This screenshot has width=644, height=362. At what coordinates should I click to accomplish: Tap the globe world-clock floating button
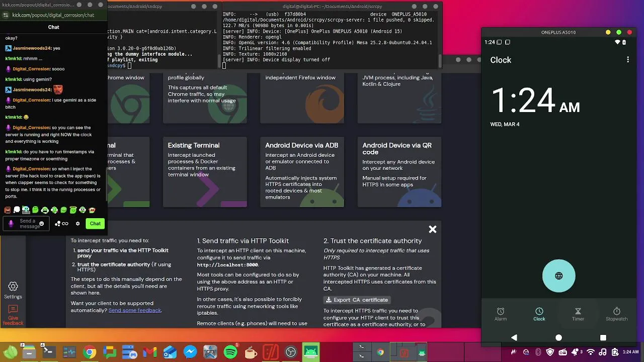(x=559, y=276)
